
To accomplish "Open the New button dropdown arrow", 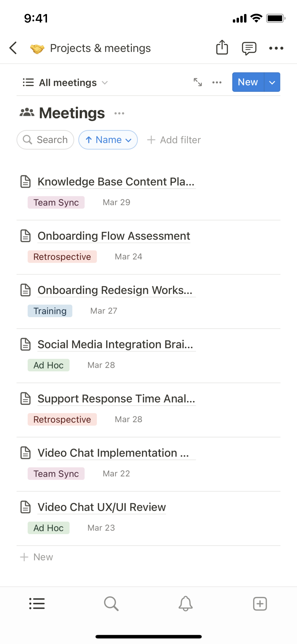I will coord(272,82).
